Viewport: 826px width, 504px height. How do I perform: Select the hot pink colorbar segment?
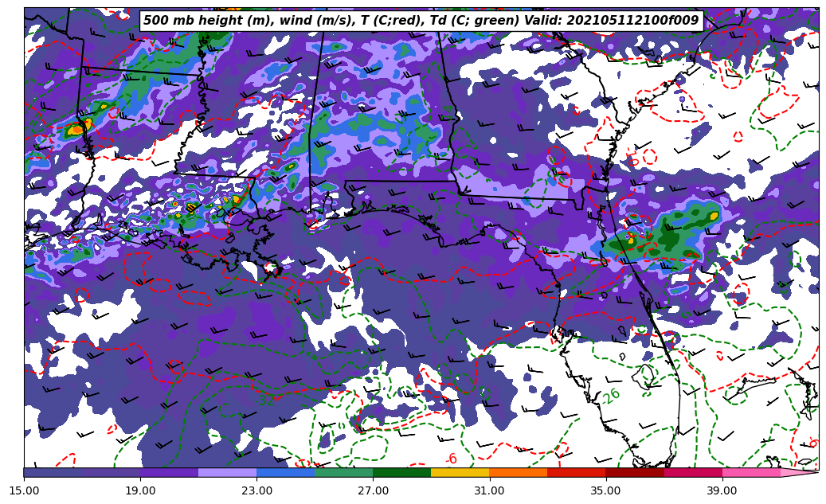click(750, 472)
